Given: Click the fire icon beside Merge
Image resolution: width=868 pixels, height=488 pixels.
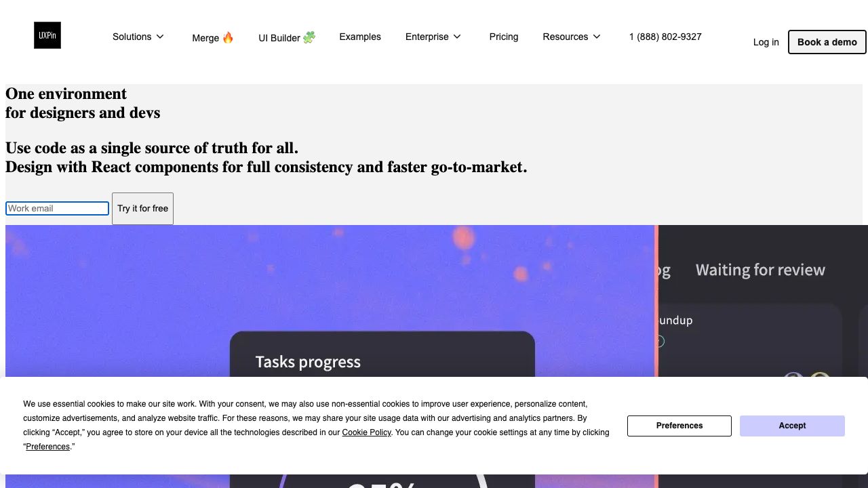Looking at the screenshot, I should pyautogui.click(x=228, y=37).
